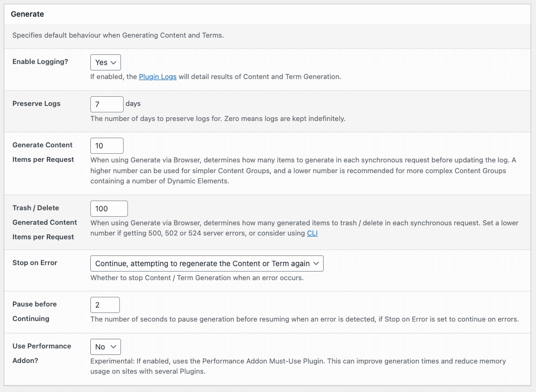Click the "Trash / Delete Generated Content" label

(44, 215)
